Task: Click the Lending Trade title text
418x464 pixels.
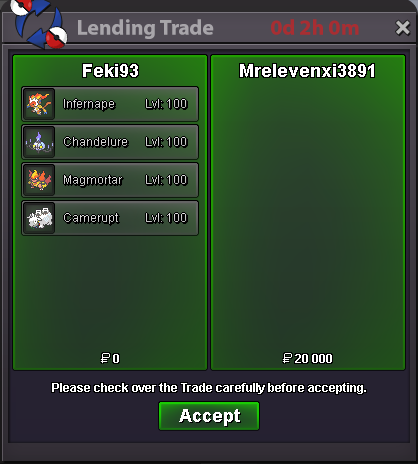Action: [145, 28]
